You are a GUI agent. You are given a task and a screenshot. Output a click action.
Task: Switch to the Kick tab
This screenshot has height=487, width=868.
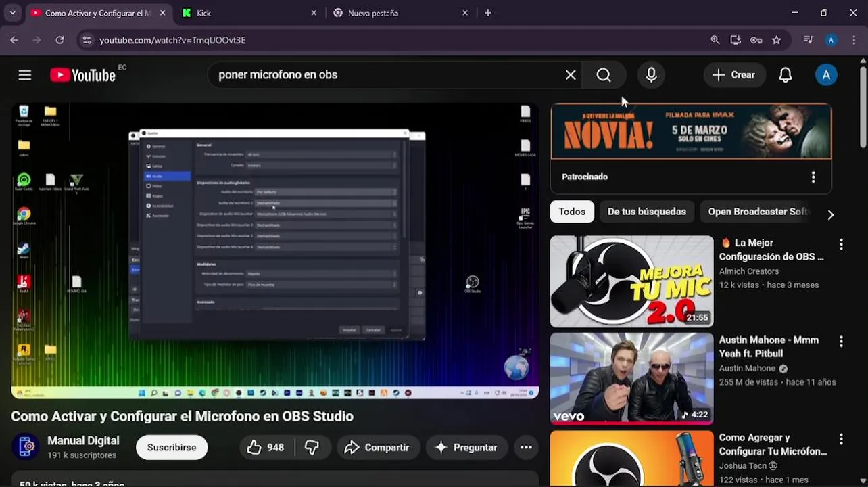[249, 13]
